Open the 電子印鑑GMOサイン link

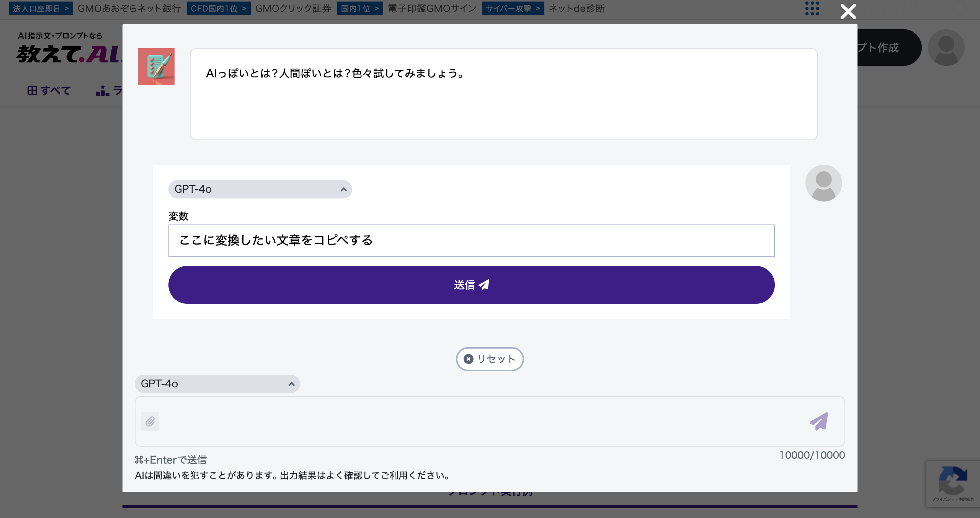pyautogui.click(x=432, y=8)
